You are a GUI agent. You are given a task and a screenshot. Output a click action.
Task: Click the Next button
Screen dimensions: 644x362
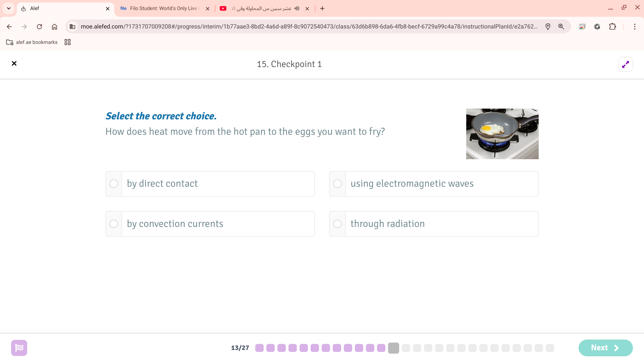point(605,348)
